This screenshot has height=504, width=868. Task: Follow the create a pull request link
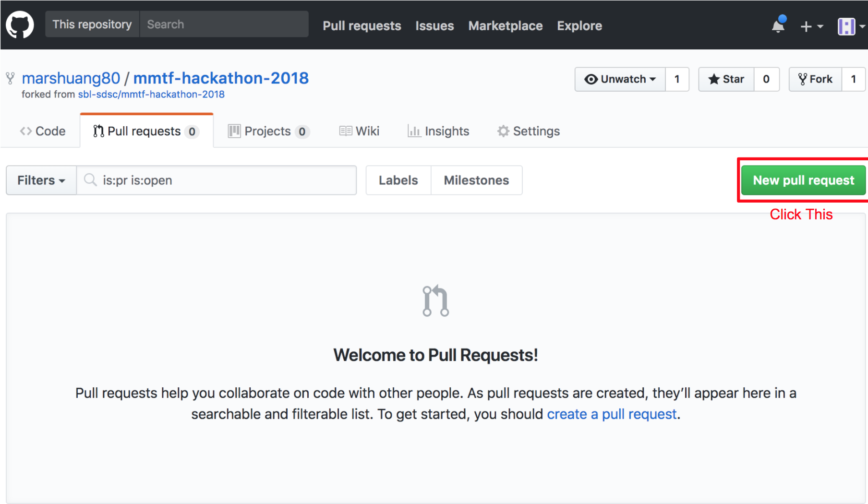coord(612,414)
